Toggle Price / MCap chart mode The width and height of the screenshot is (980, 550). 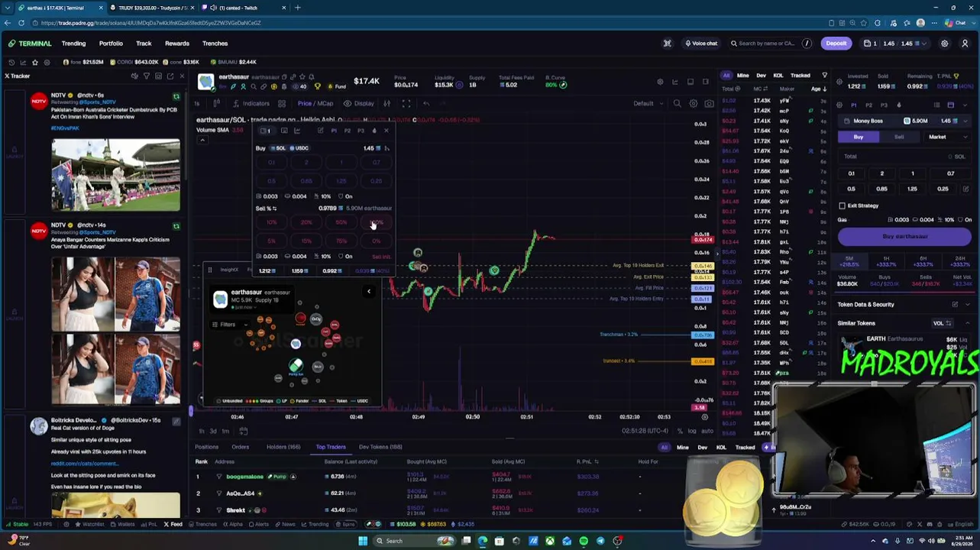[x=315, y=103]
